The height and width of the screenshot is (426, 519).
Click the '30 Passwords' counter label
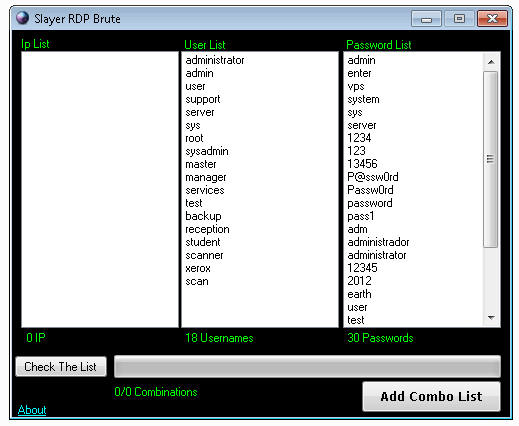point(380,338)
